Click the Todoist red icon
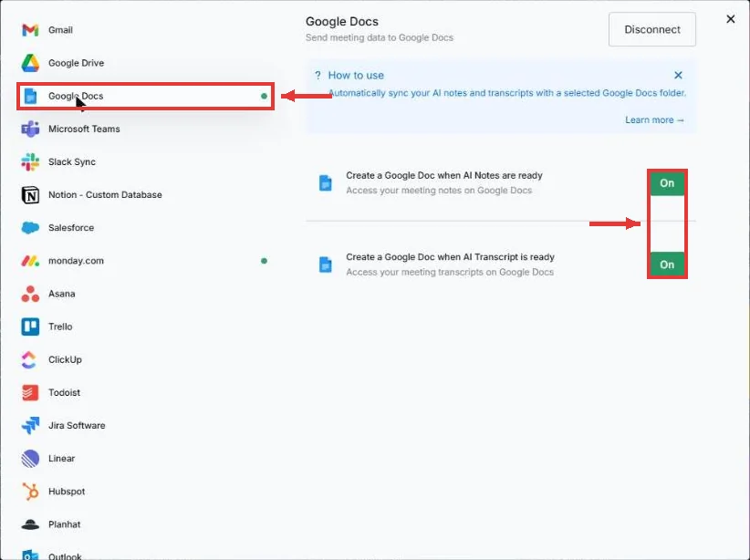The height and width of the screenshot is (560, 750). coord(30,393)
